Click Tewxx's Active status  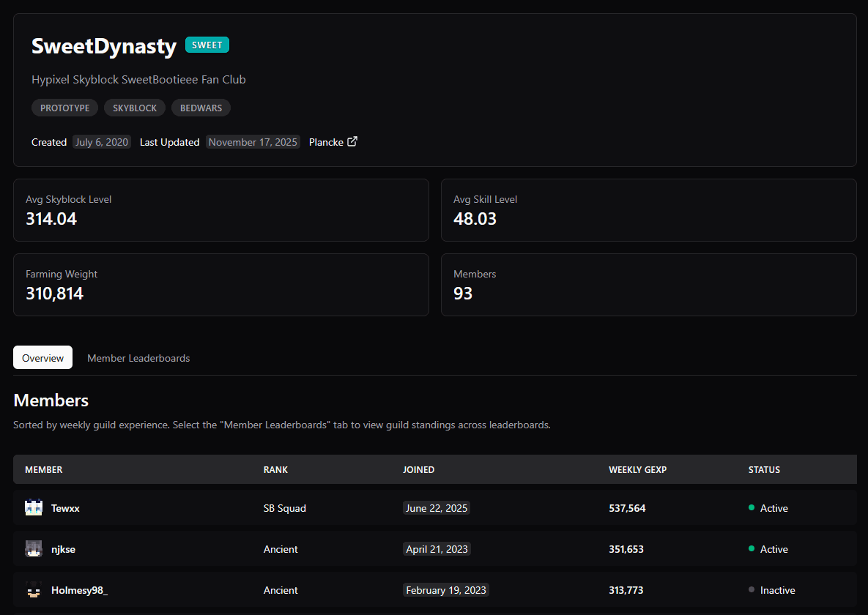tap(768, 508)
